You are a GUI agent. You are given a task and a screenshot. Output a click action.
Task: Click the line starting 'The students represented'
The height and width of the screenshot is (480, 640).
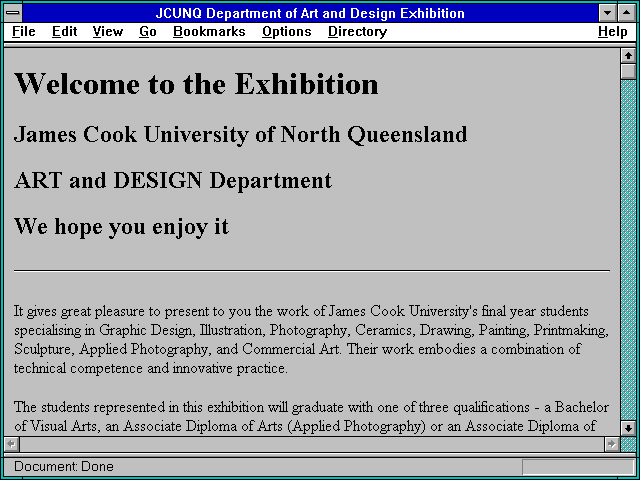[x=311, y=407]
